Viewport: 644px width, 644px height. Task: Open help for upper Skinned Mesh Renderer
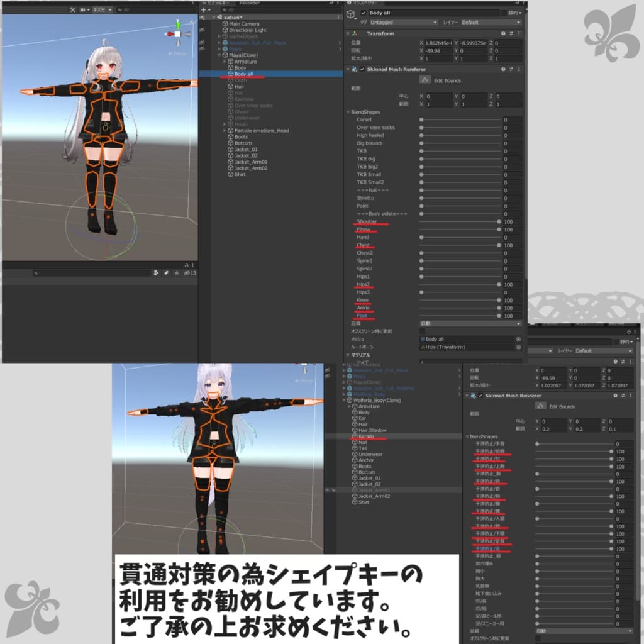503,69
